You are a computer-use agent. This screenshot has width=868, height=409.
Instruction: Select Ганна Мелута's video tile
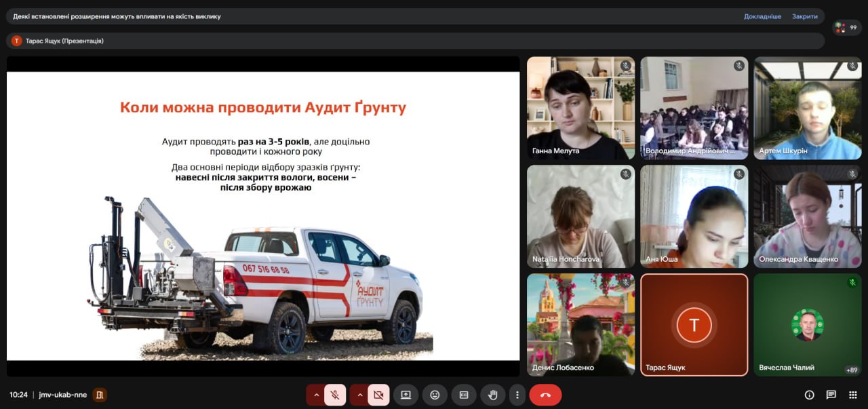[580, 108]
